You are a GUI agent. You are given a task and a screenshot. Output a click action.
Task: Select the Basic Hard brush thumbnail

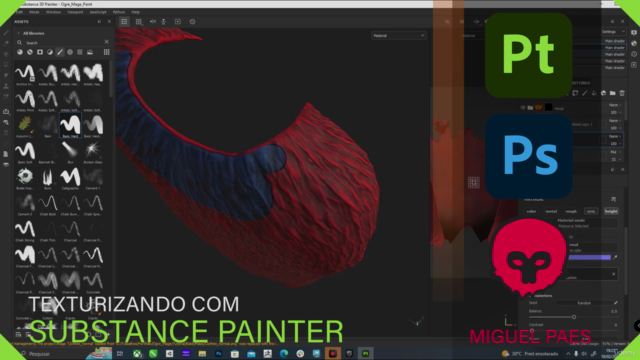pyautogui.click(x=70, y=125)
